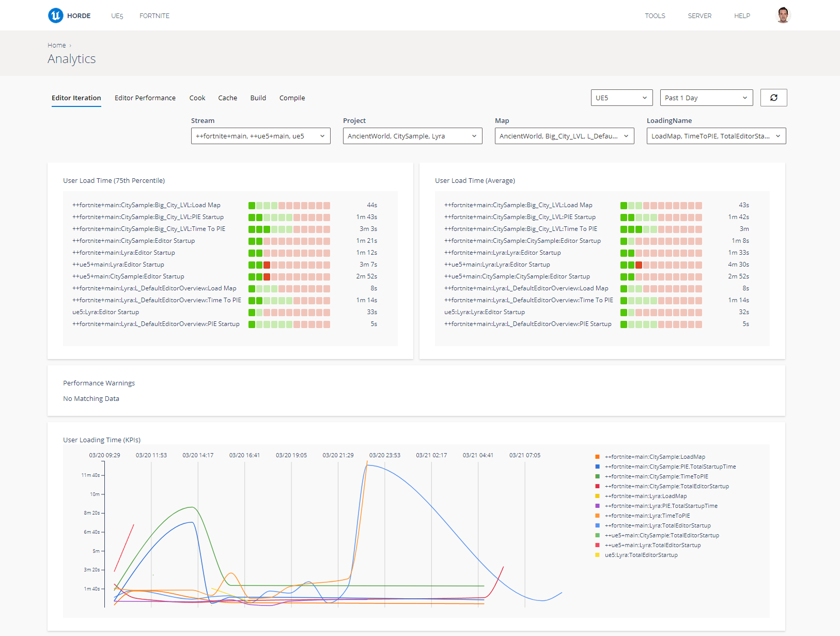
Task: Click the Horde Unreal logo icon
Action: pos(55,15)
